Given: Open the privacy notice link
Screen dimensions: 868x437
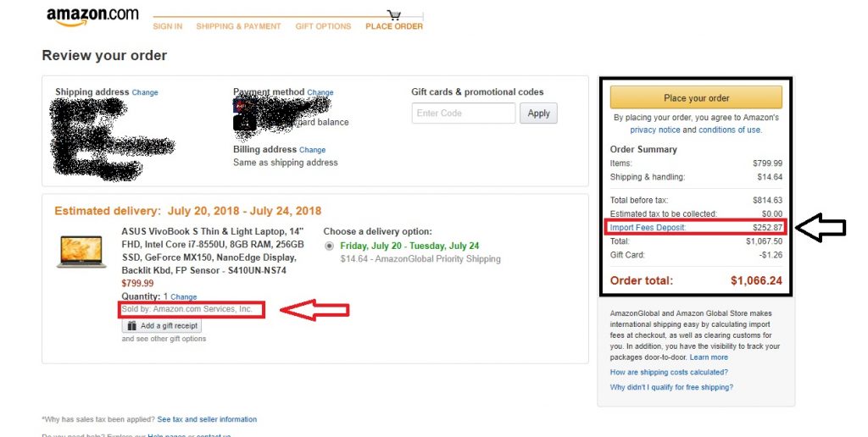Looking at the screenshot, I should [x=654, y=130].
